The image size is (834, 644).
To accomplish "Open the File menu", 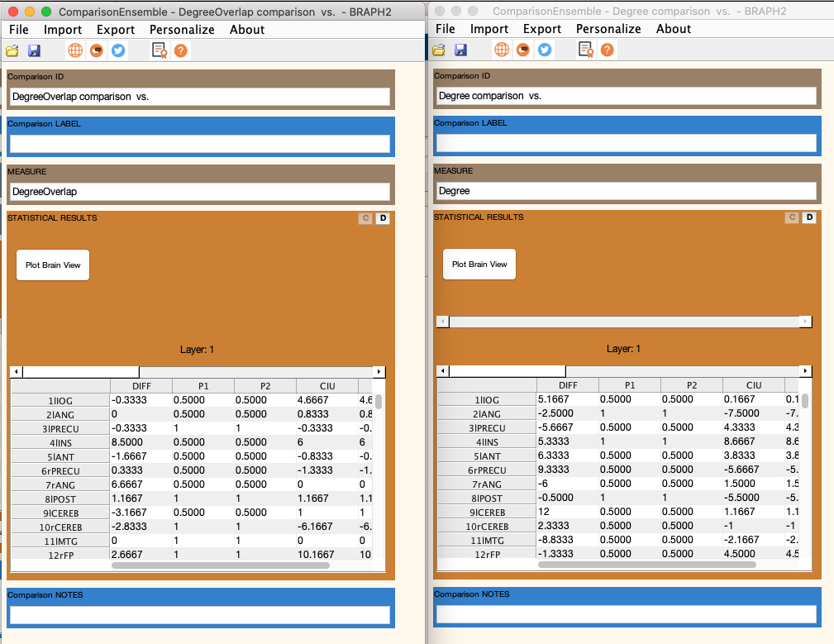I will (x=18, y=29).
